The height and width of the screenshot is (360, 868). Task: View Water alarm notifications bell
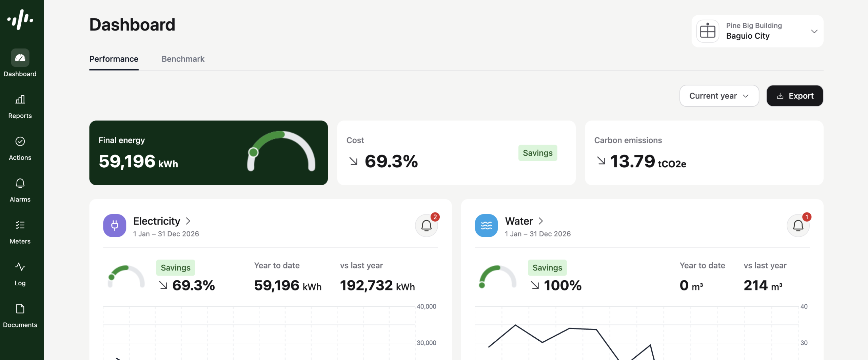click(x=798, y=225)
